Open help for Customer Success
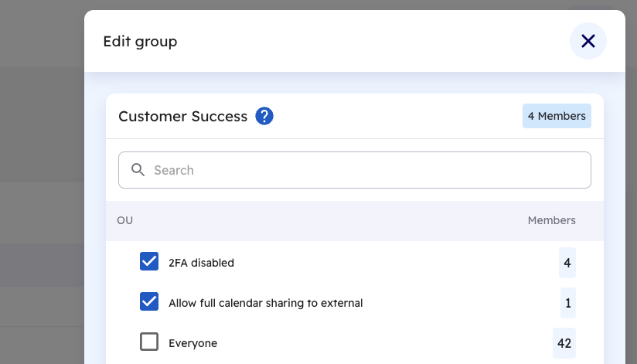The image size is (637, 364). point(264,116)
